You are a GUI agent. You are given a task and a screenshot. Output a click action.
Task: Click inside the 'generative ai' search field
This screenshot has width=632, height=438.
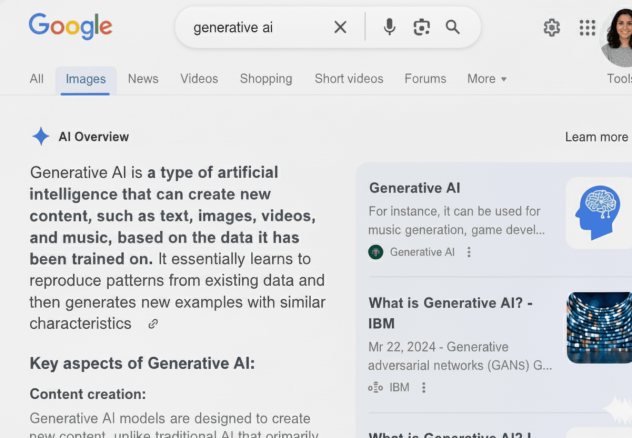click(x=255, y=27)
